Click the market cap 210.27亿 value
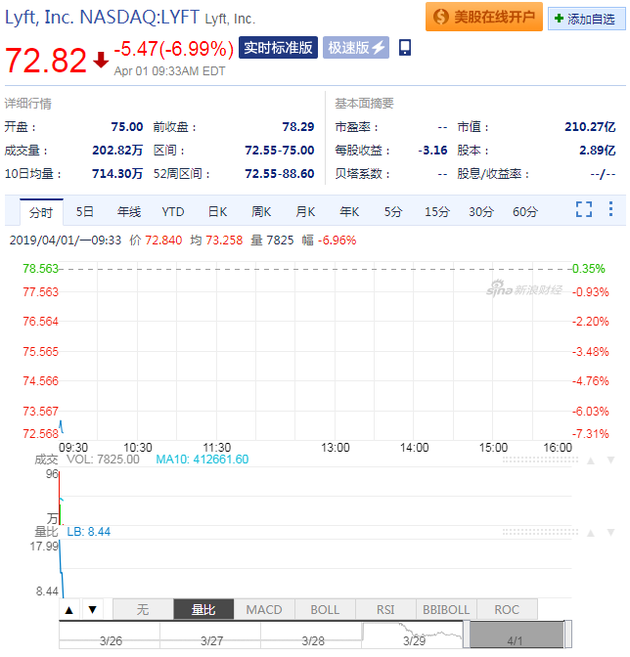 590,127
